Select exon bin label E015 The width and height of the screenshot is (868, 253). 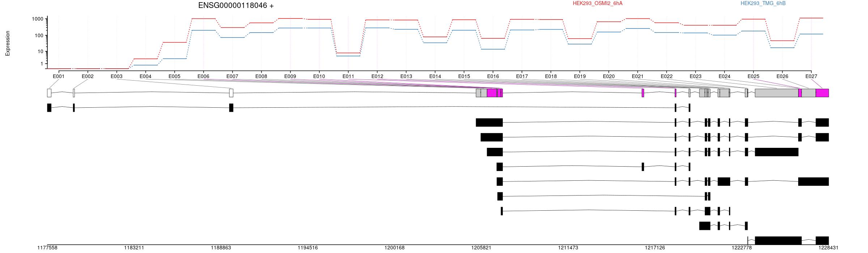[x=464, y=76]
